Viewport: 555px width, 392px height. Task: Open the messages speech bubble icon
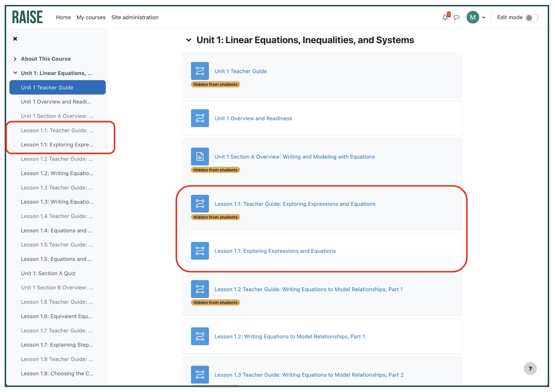click(457, 17)
